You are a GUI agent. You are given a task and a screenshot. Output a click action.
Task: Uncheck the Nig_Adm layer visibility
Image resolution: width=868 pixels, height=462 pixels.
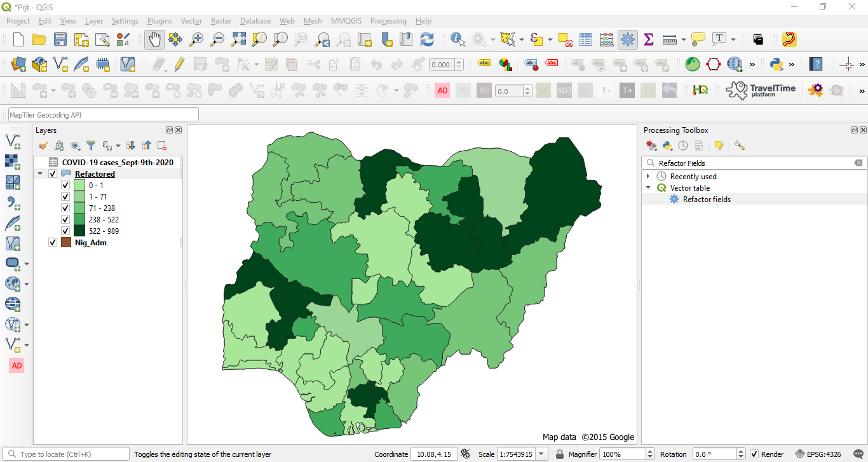(x=52, y=242)
